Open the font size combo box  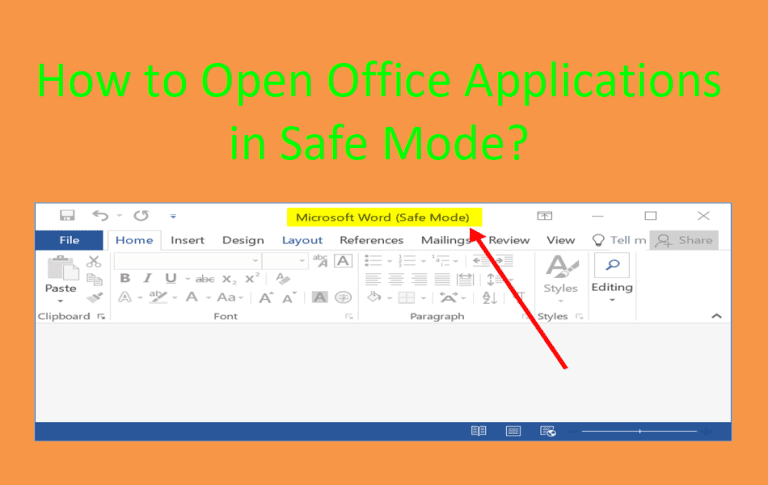tap(285, 261)
